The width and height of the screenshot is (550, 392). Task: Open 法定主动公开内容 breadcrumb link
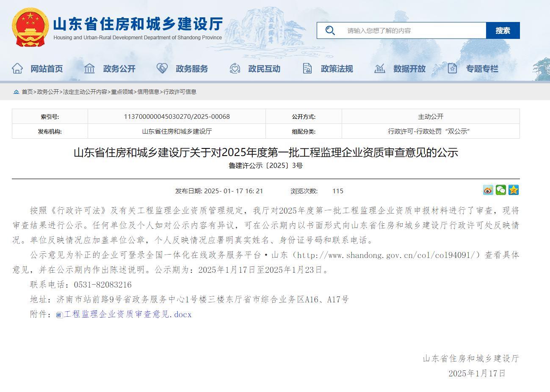click(x=85, y=92)
